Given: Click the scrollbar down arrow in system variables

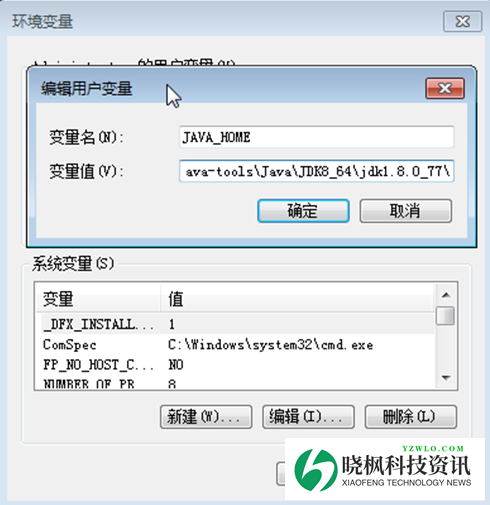Looking at the screenshot, I should click(446, 378).
